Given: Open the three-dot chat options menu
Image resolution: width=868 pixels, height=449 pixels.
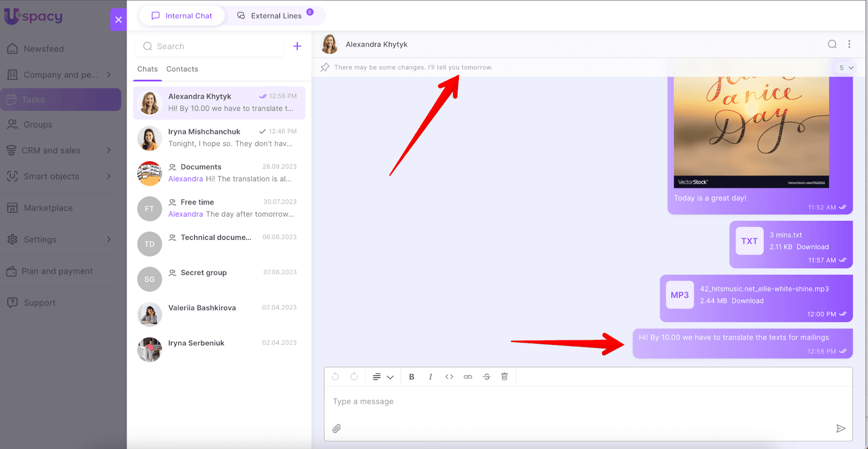Looking at the screenshot, I should pos(849,45).
